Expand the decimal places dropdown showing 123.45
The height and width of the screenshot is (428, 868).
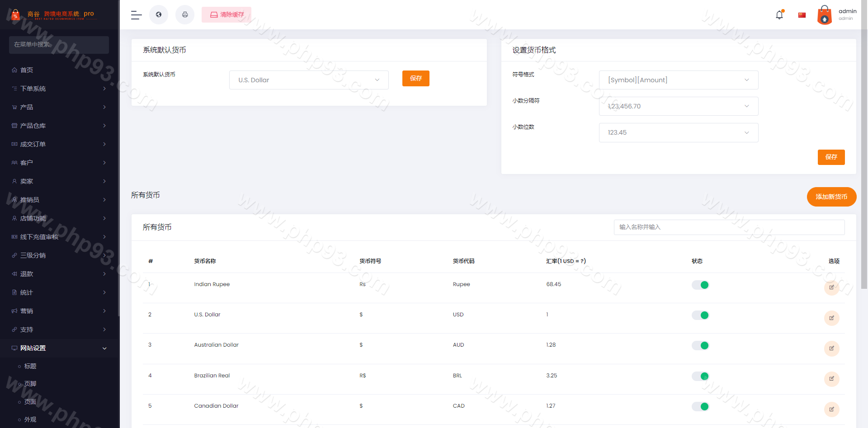click(x=678, y=132)
